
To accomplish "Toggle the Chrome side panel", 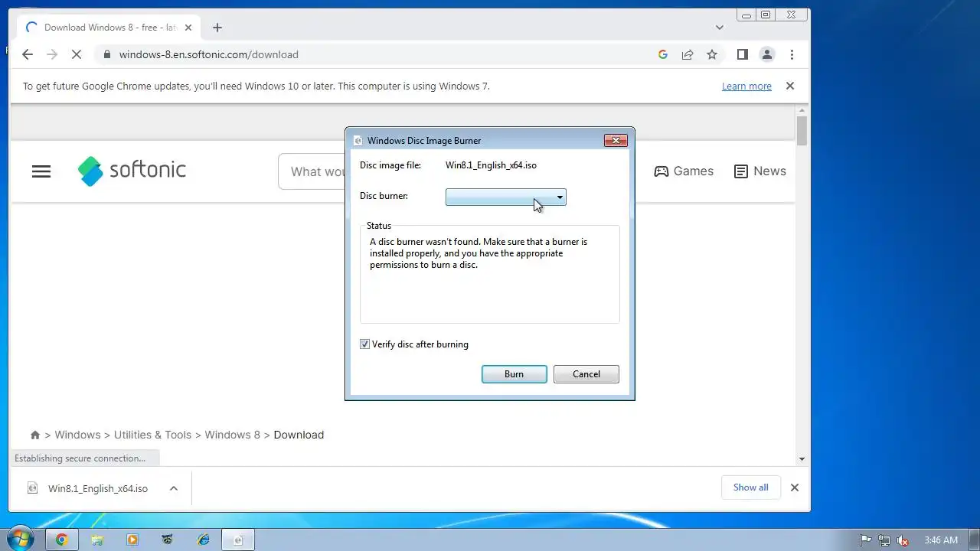I will pos(742,54).
